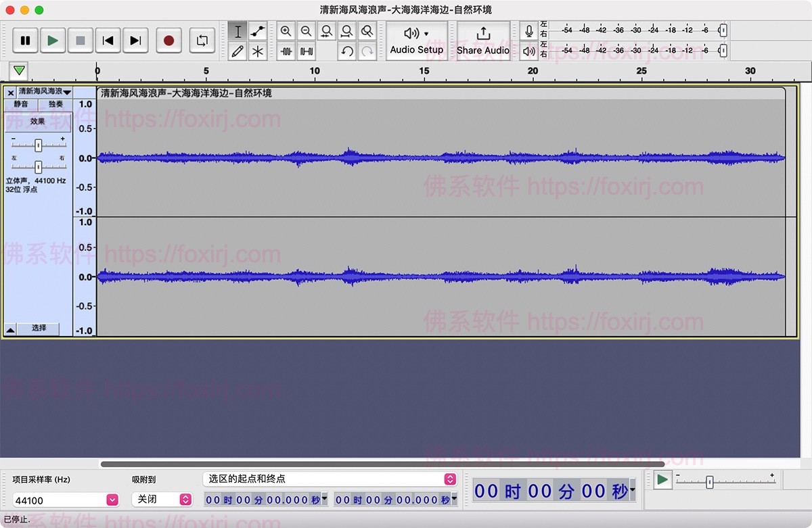Click the Silence Audio Selection icon
The width and height of the screenshot is (812, 528).
coord(306,50)
